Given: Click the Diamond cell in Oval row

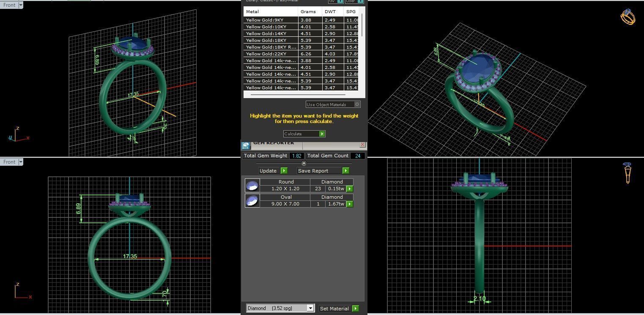Looking at the screenshot, I should pyautogui.click(x=332, y=197).
